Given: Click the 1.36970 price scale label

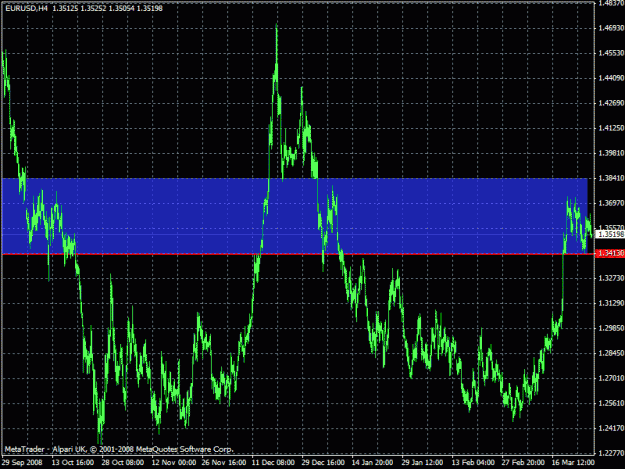Looking at the screenshot, I should (x=611, y=203).
